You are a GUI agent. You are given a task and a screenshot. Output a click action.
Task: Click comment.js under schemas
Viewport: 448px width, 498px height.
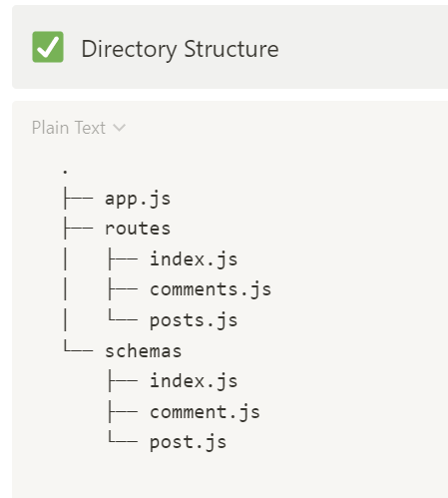205,412
